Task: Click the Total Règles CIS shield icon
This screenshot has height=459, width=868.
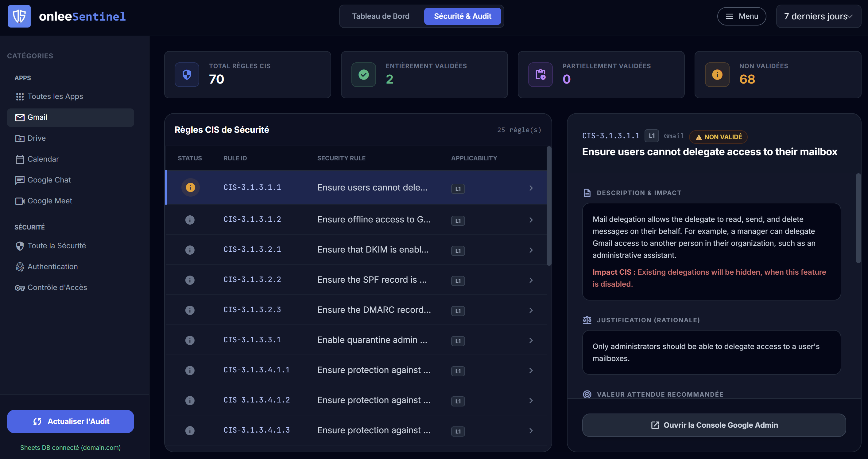Action: pyautogui.click(x=187, y=75)
